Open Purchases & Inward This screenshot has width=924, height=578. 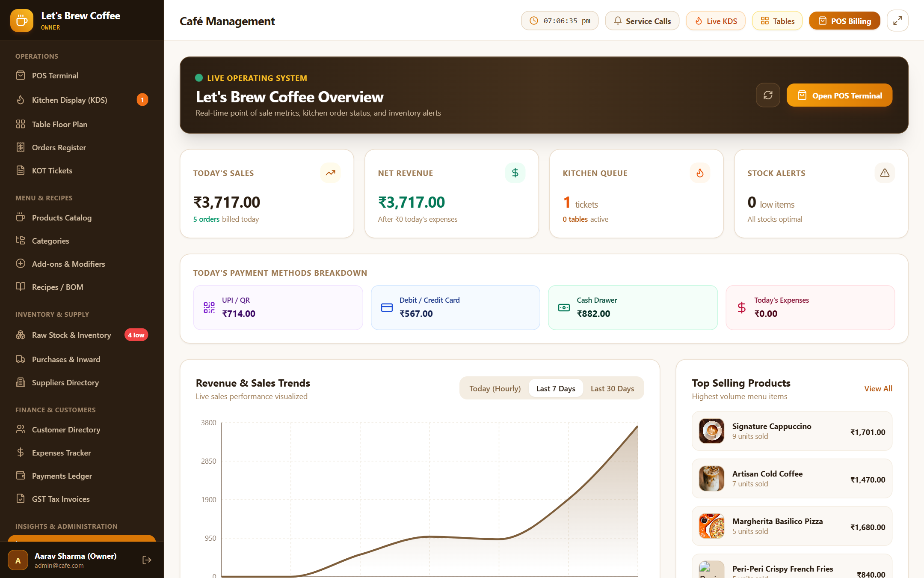pyautogui.click(x=82, y=359)
